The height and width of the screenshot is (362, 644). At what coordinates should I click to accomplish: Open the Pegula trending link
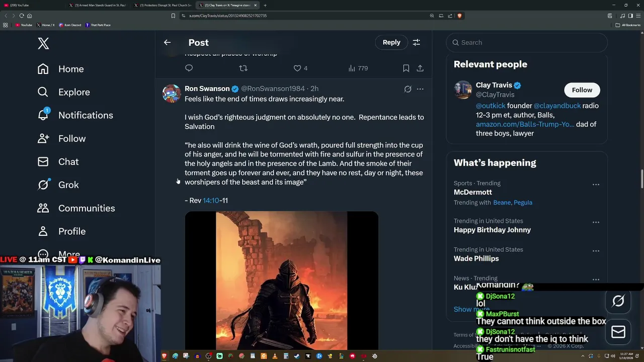pyautogui.click(x=523, y=202)
